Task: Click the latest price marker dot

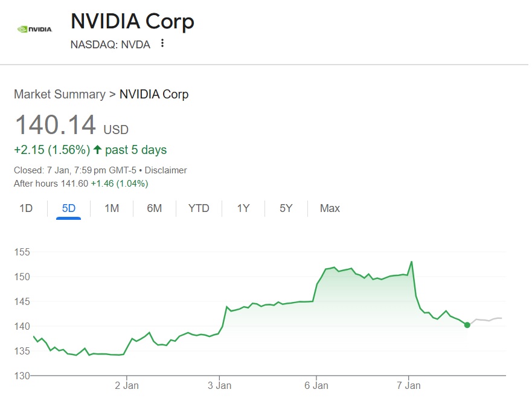Action: pos(467,325)
